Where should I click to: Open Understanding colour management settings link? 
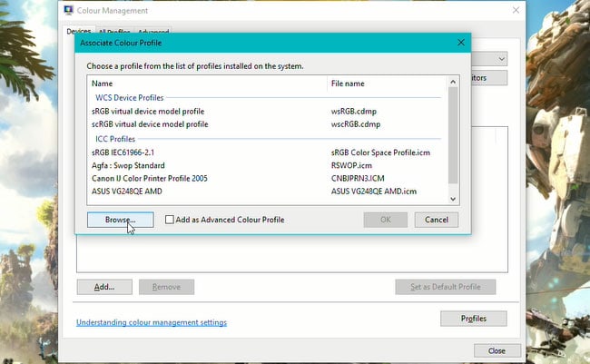click(x=152, y=322)
